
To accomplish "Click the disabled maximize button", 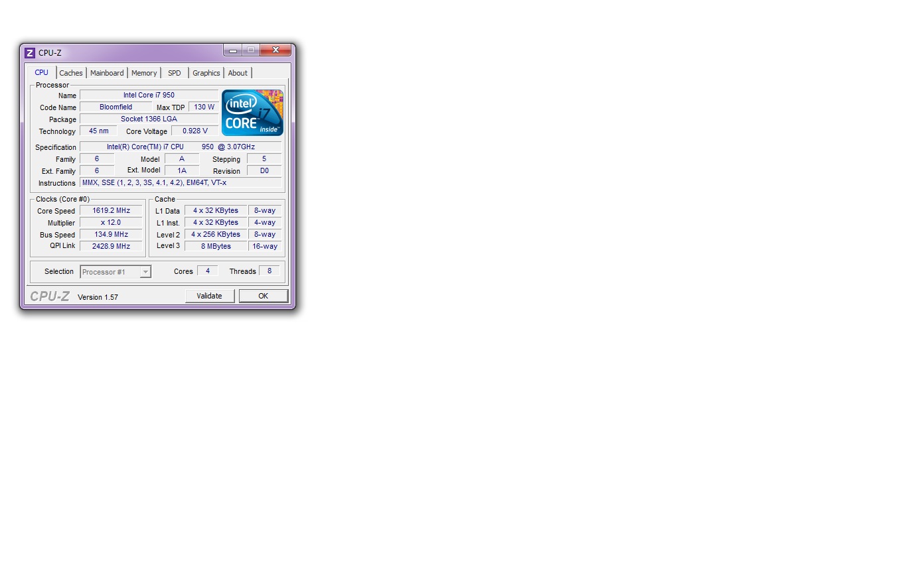I will point(251,50).
